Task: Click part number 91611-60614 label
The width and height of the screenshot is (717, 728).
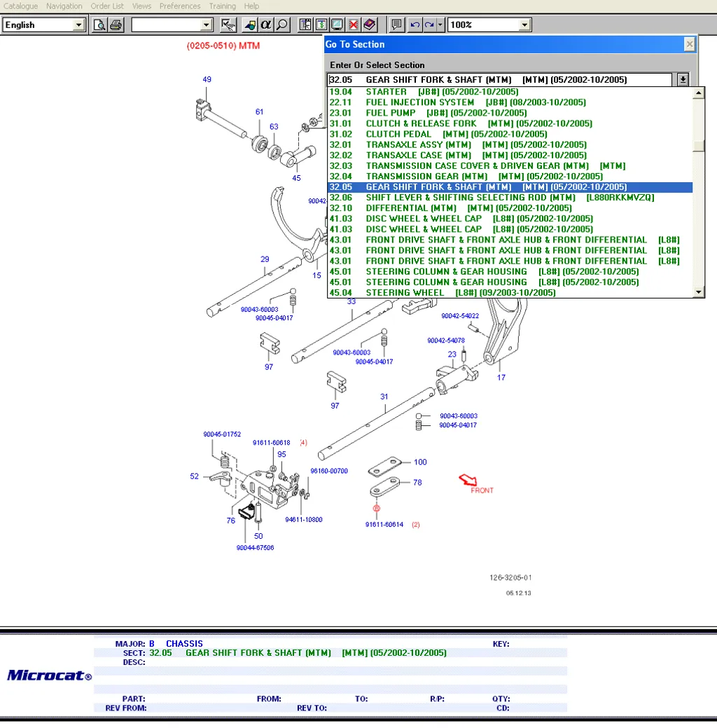Action: tap(384, 525)
